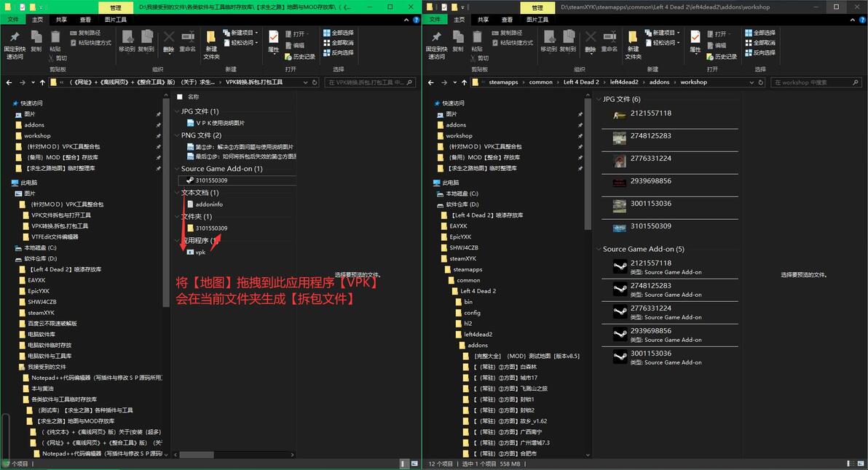The height and width of the screenshot is (470, 868).
Task: Collapse the ribbon in right window
Action: [853, 20]
